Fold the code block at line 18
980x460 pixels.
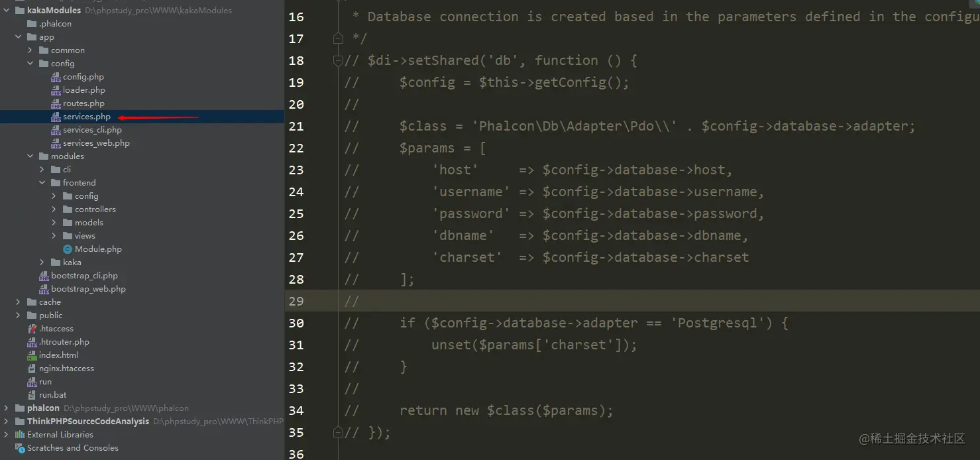coord(338,60)
